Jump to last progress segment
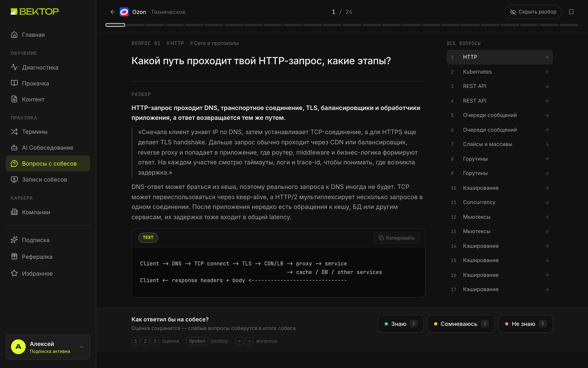Image resolution: width=588 pixels, height=368 pixels. 569,25
